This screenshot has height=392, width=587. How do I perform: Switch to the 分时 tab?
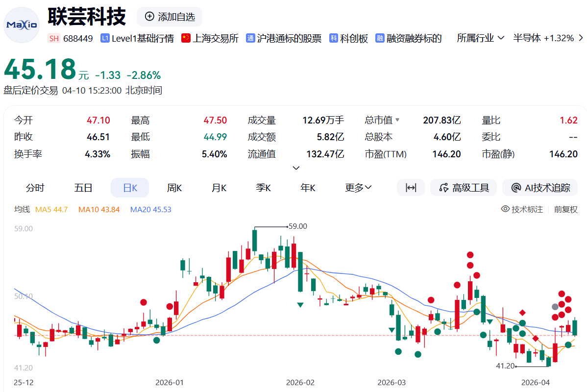point(34,187)
